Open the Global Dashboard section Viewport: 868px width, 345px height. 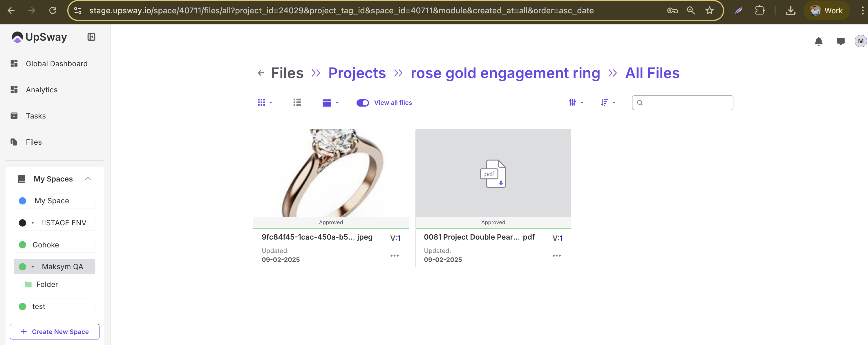(x=56, y=63)
